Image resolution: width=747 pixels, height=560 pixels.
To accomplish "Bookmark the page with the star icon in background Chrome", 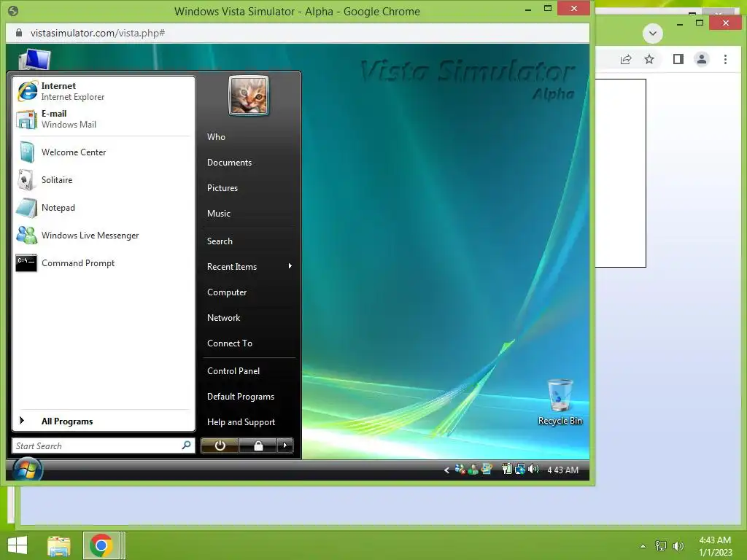I will pos(649,59).
